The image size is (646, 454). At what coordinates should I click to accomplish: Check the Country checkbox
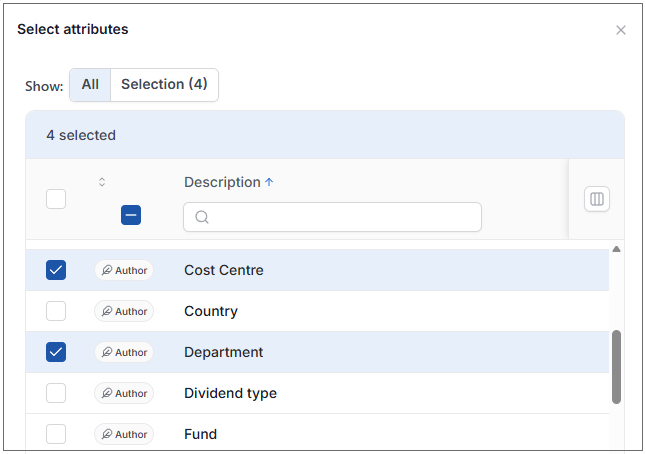coord(56,311)
